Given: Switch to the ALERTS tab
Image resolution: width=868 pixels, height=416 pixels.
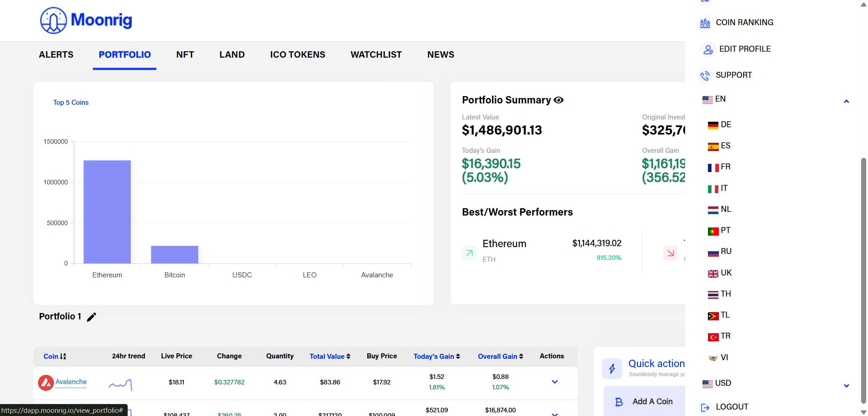Looking at the screenshot, I should [56, 55].
